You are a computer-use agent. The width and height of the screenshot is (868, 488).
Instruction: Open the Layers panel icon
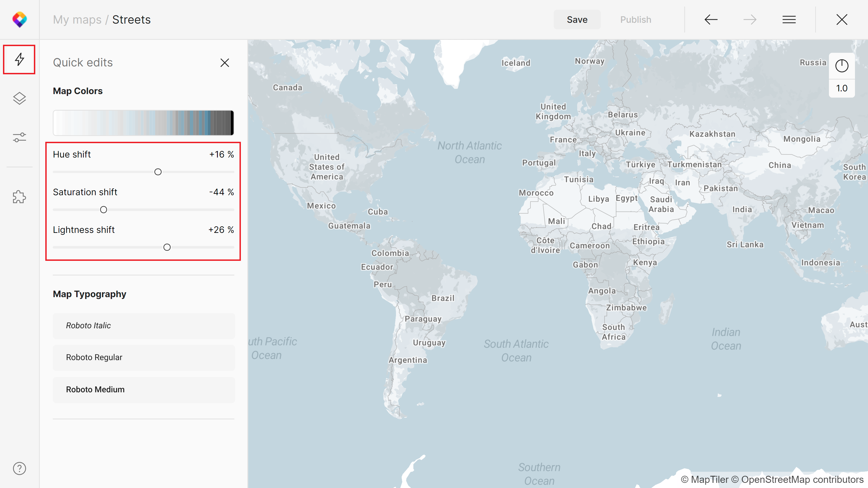pos(19,98)
